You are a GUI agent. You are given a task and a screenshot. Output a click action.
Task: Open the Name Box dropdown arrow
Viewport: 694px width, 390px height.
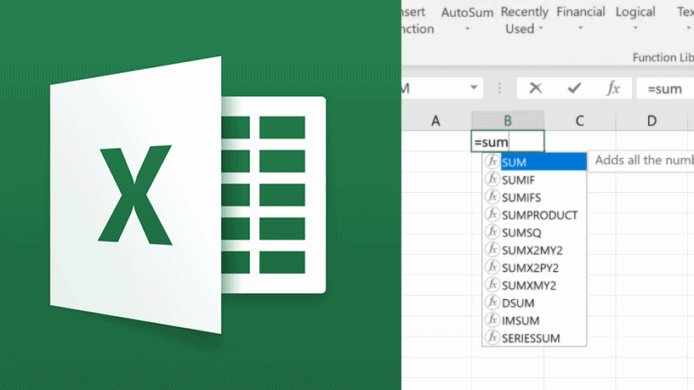click(474, 88)
